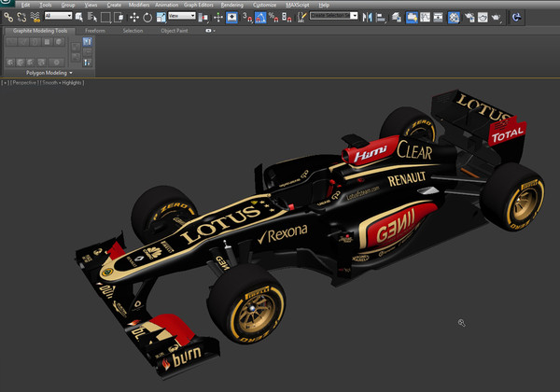
Task: Click the Mirror tool icon
Action: [367, 17]
